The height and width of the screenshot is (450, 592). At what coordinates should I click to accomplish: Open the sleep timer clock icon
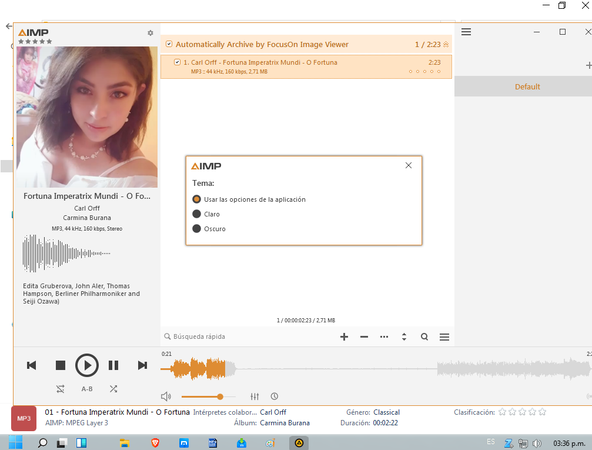coord(274,396)
